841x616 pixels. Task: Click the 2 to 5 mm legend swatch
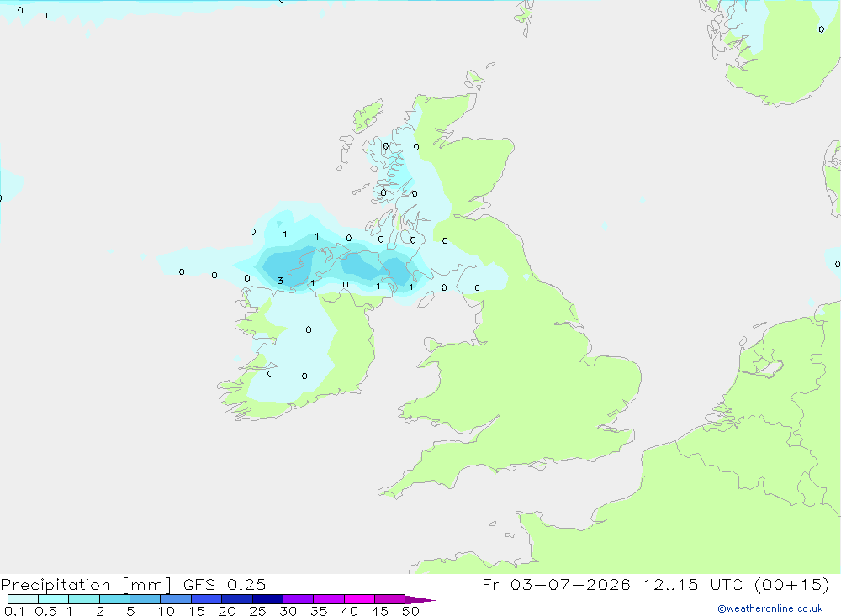[x=114, y=599]
